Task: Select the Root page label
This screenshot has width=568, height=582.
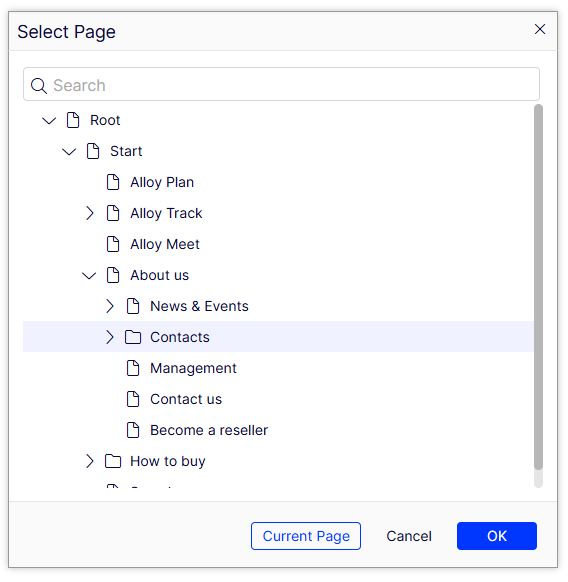Action: (x=105, y=120)
